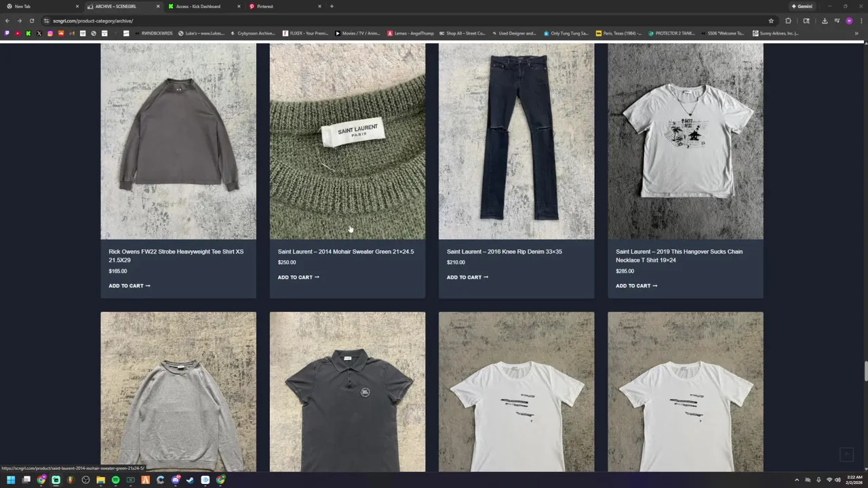Open File Explorer from the taskbar
The width and height of the screenshot is (868, 488).
[100, 480]
